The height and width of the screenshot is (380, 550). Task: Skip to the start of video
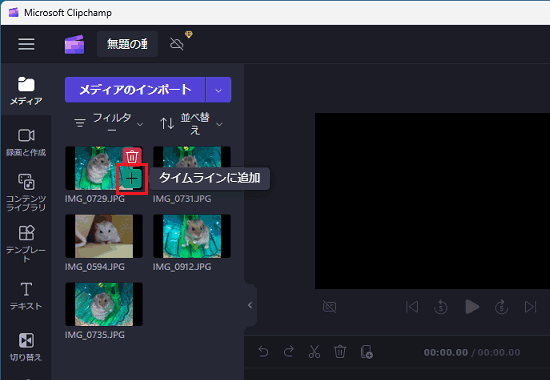(x=412, y=307)
